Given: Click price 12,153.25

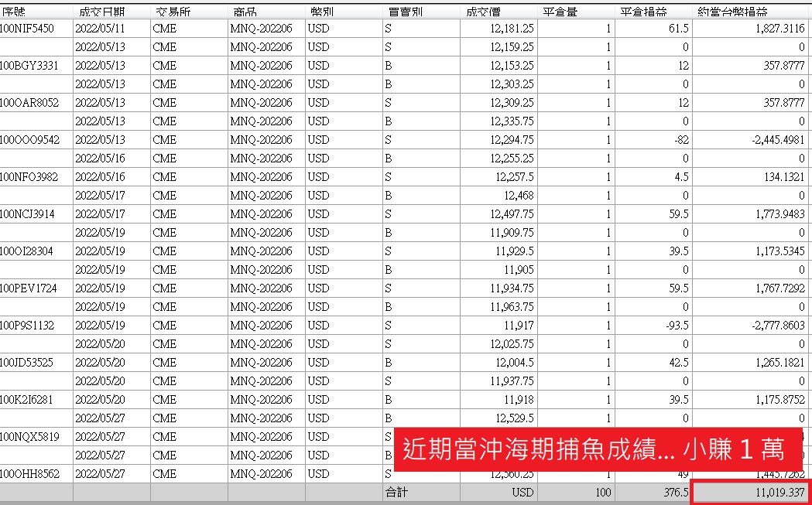Looking at the screenshot, I should coord(512,66).
